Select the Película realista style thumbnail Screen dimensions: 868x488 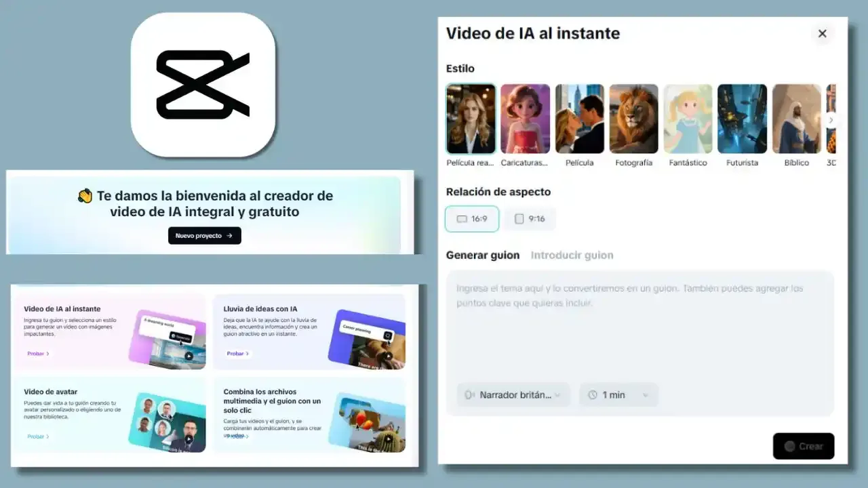pos(471,119)
